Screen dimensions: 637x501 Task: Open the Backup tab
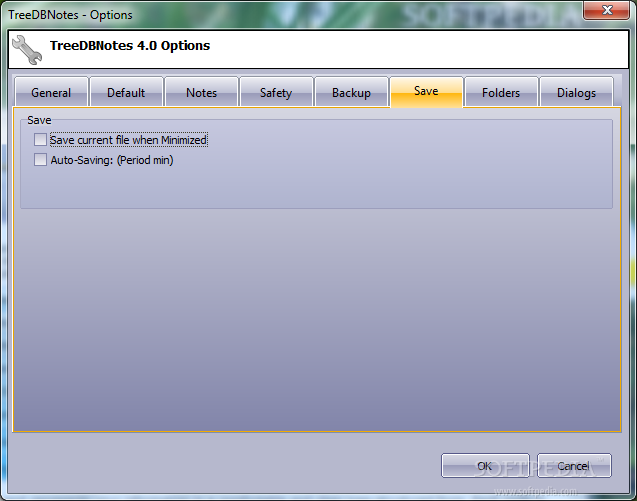[351, 92]
